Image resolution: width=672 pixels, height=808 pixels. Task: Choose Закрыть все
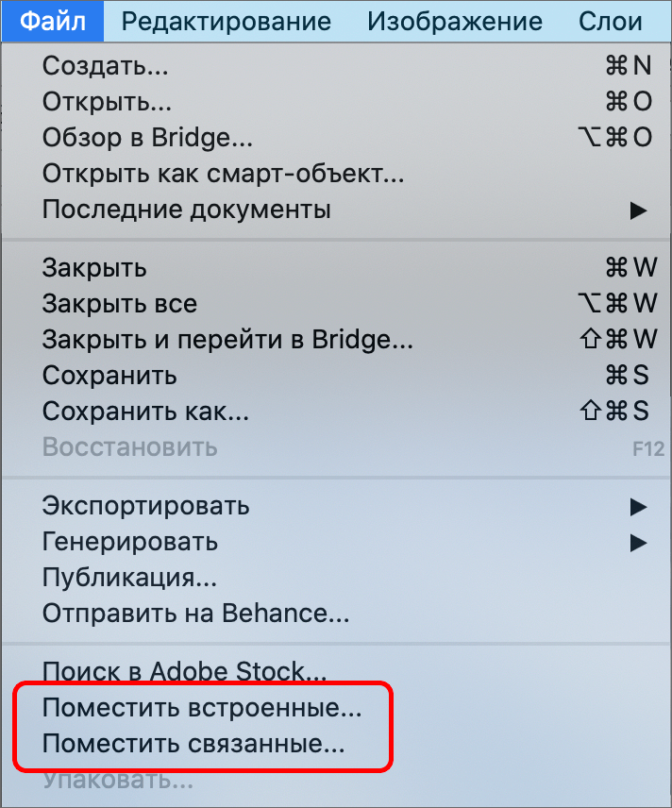tap(120, 304)
